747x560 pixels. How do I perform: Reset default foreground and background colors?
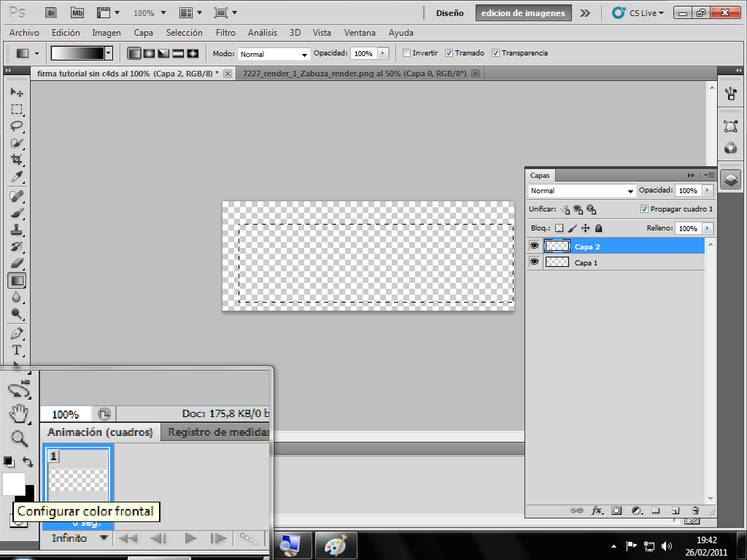click(9, 461)
